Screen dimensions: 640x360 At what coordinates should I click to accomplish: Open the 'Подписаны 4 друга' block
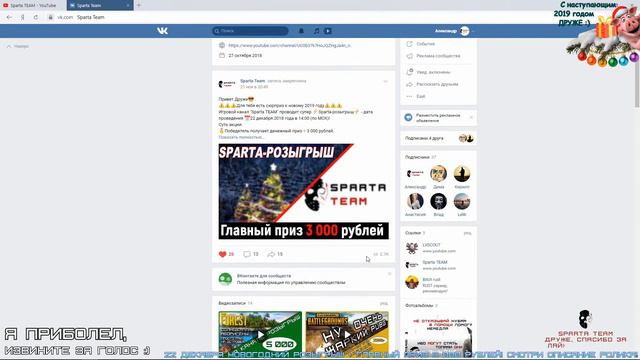438,138
